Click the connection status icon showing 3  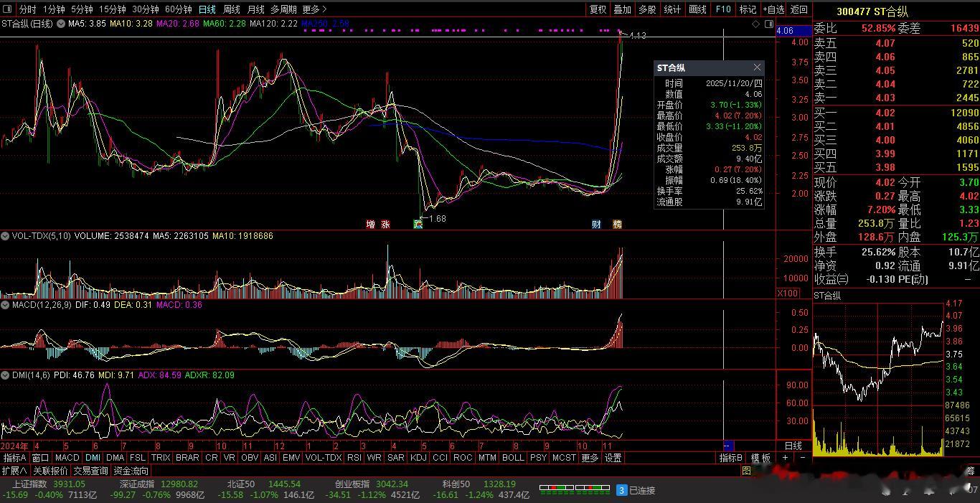[622, 490]
